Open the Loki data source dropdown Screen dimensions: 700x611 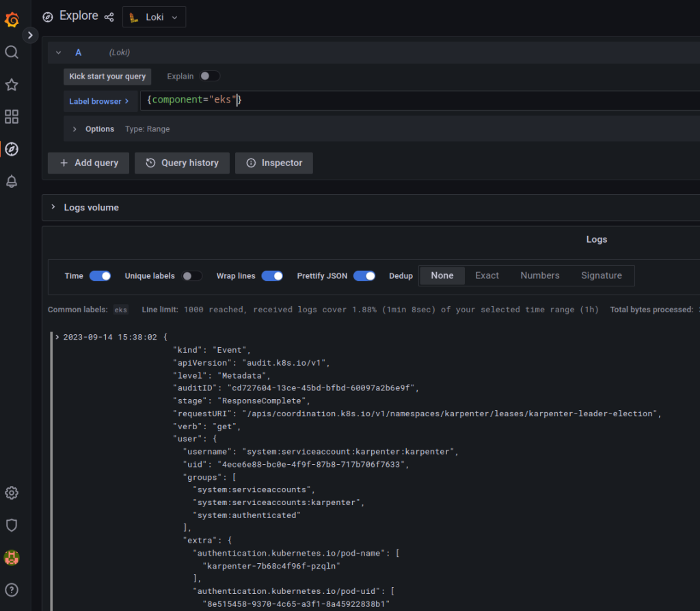point(154,16)
